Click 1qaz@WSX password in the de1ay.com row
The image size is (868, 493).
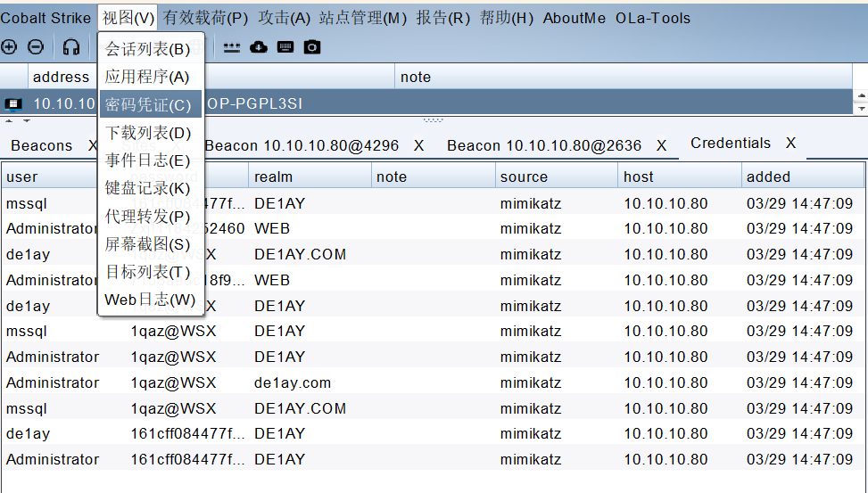click(x=173, y=382)
